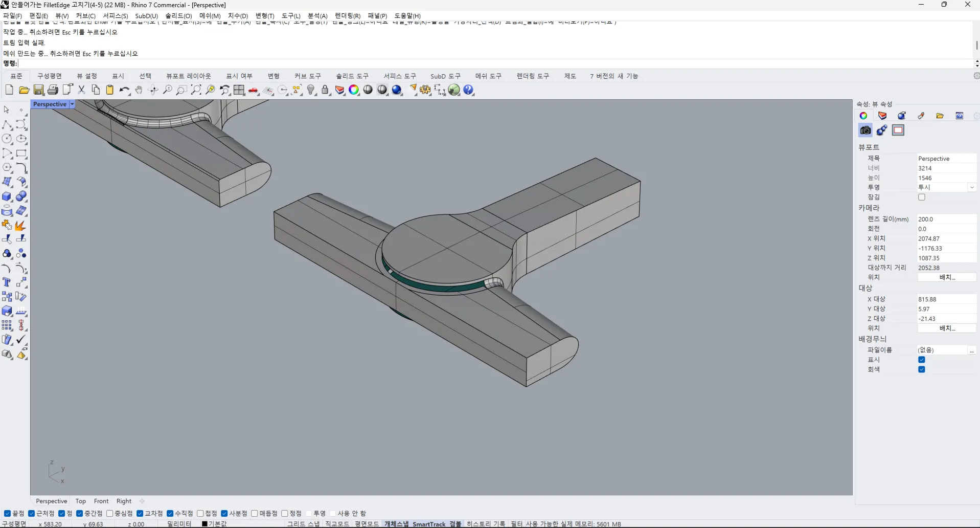Toggle the 중간점 osnap checkbox

[x=80, y=514]
